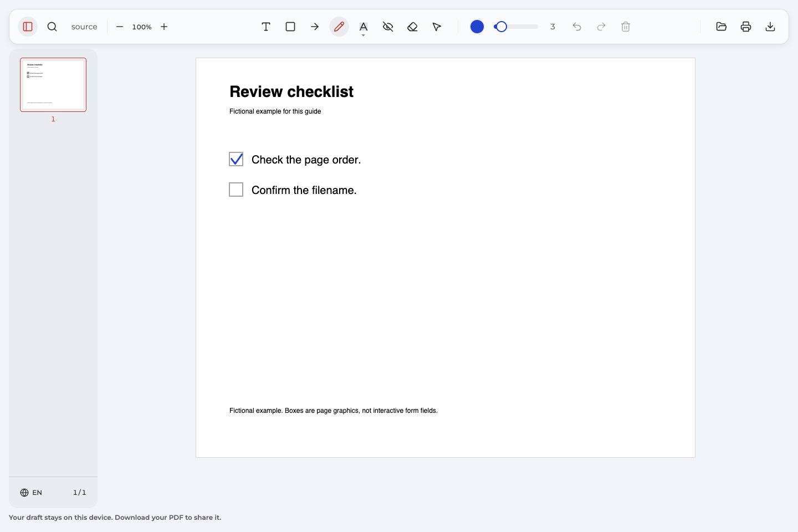Click the 'Fictional example for this guide' subtitle
This screenshot has width=798, height=532.
pyautogui.click(x=275, y=111)
